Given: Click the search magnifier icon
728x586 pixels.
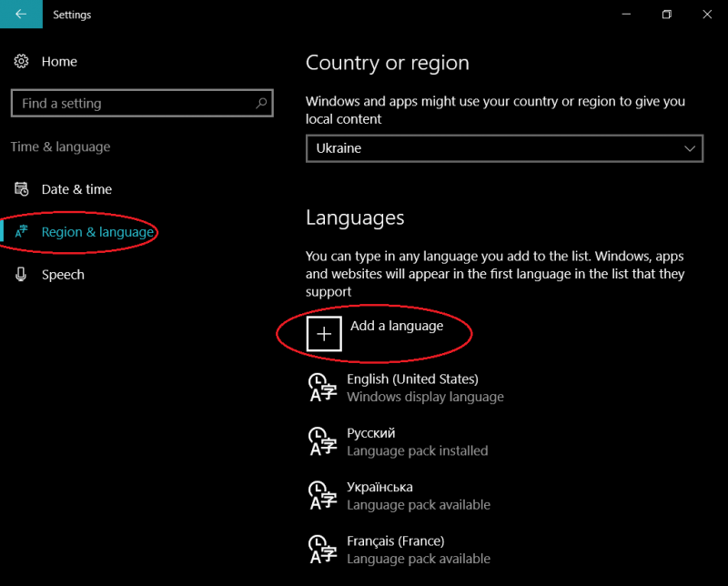Looking at the screenshot, I should point(261,104).
